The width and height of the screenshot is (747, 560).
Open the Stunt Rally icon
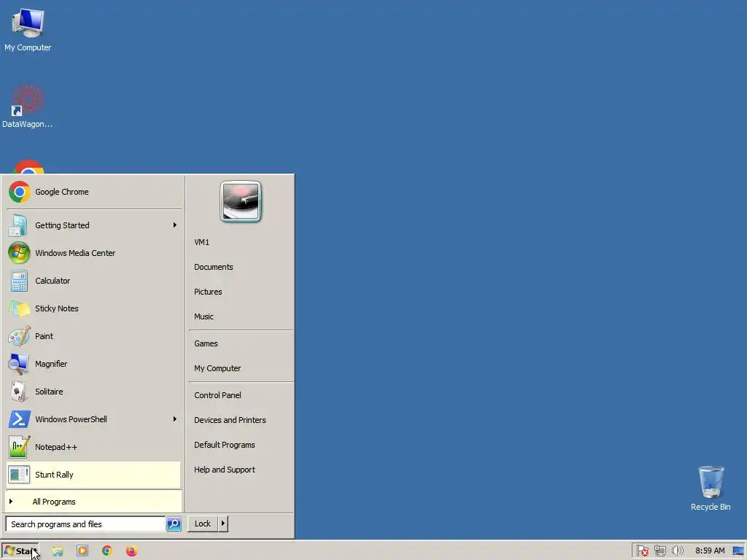click(x=18, y=475)
